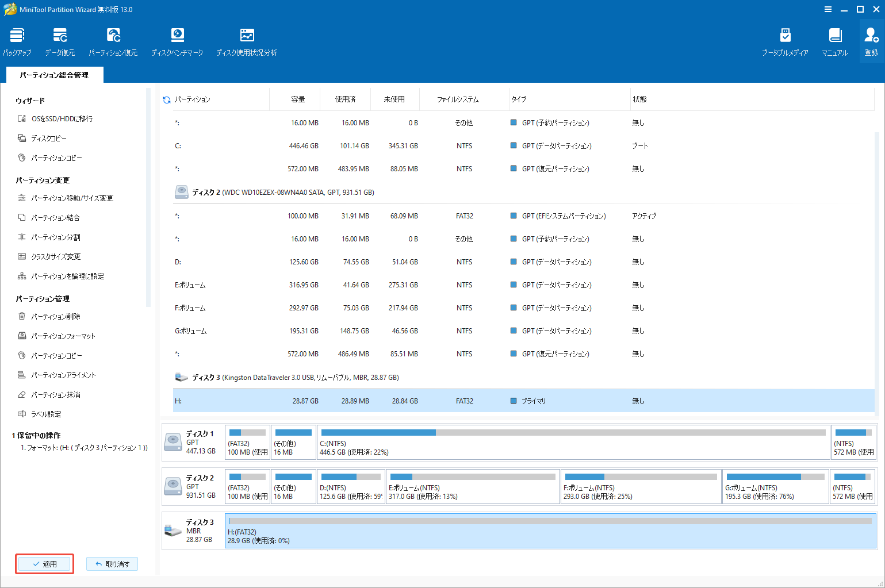Open the マニュアル (Manual)
885x588 pixels.
point(834,40)
